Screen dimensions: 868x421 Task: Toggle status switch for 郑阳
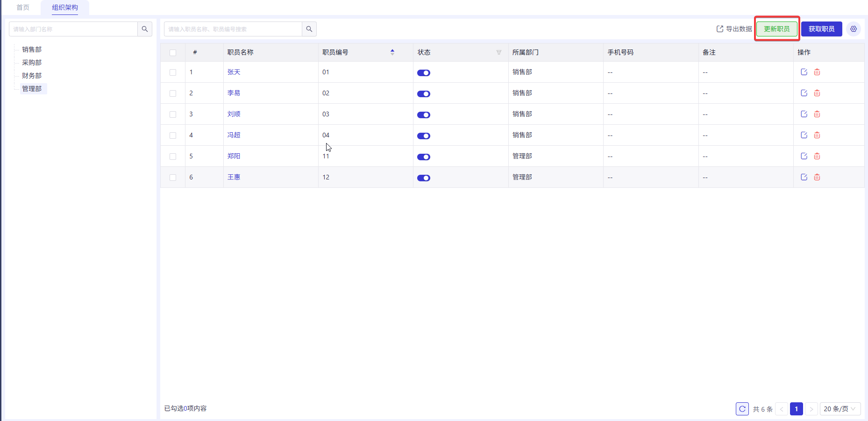click(424, 157)
